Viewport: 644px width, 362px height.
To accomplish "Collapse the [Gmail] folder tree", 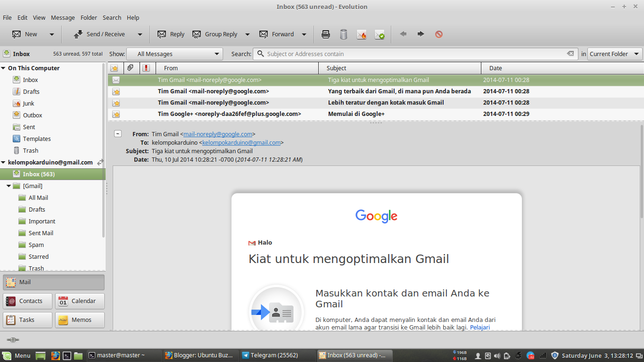I will [x=9, y=186].
